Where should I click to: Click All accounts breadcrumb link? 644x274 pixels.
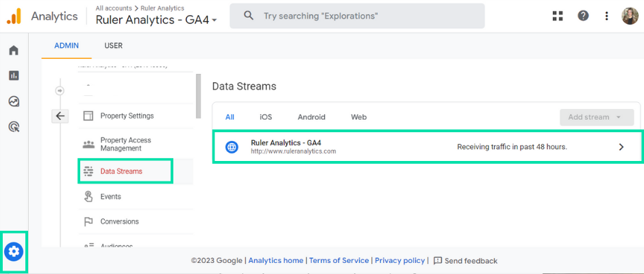click(x=114, y=8)
